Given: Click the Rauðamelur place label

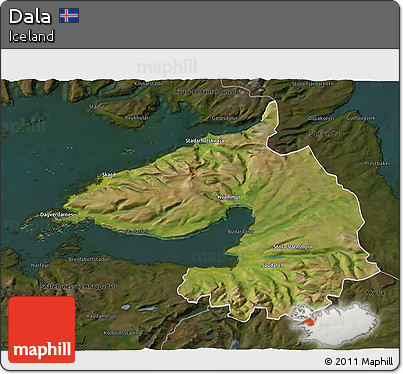Looking at the screenshot, I should pos(101,316).
